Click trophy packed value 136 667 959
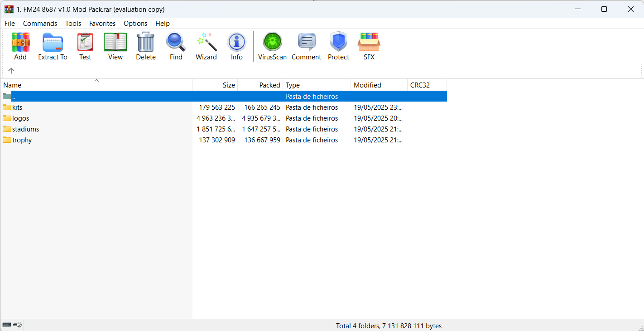This screenshot has height=331, width=644. (x=262, y=140)
